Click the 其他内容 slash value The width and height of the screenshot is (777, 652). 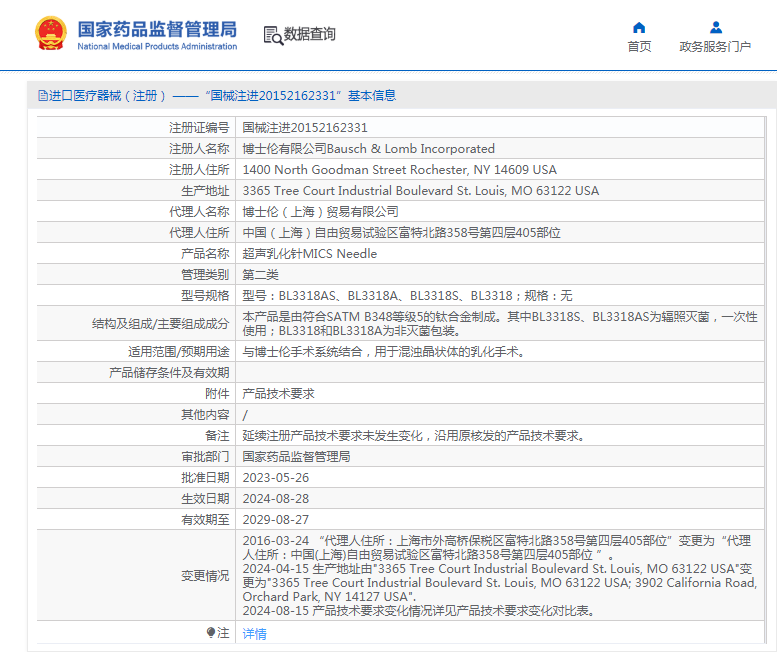(x=245, y=415)
